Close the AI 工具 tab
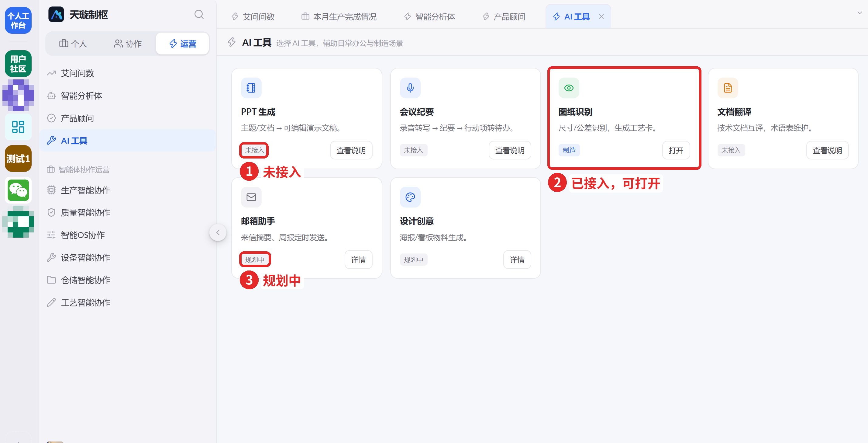Viewport: 868px width, 443px height. pyautogui.click(x=601, y=16)
